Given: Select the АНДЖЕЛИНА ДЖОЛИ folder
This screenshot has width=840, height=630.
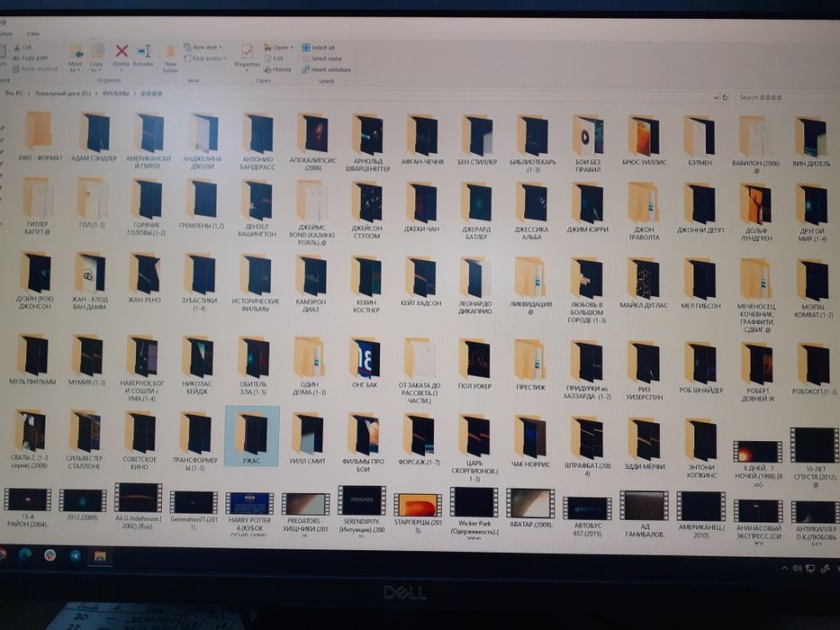Looking at the screenshot, I should tap(202, 141).
